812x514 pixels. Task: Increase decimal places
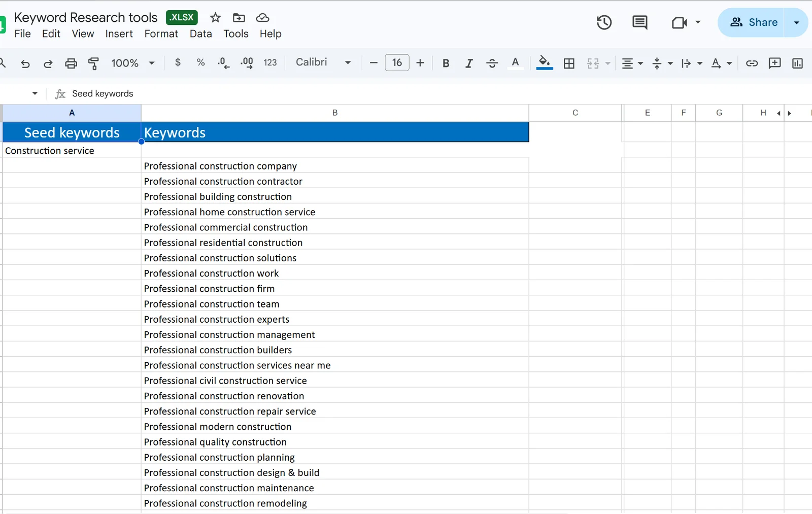tap(247, 63)
